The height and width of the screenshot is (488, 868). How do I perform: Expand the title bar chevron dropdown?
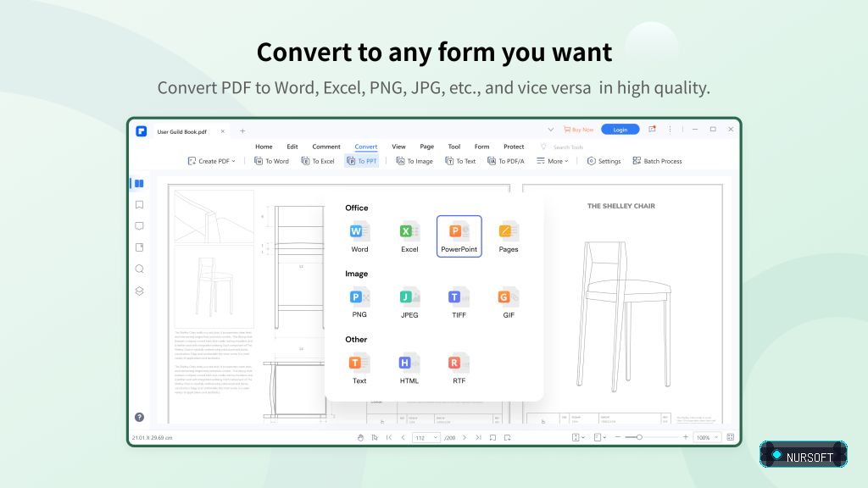coord(551,130)
